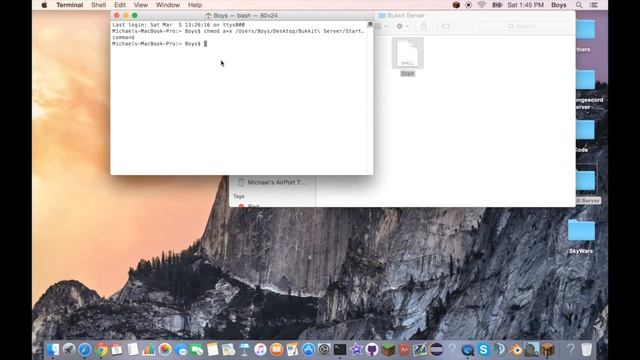Viewport: 640px width, 360px height.
Task: Open the Boys user menu
Action: 558,5
